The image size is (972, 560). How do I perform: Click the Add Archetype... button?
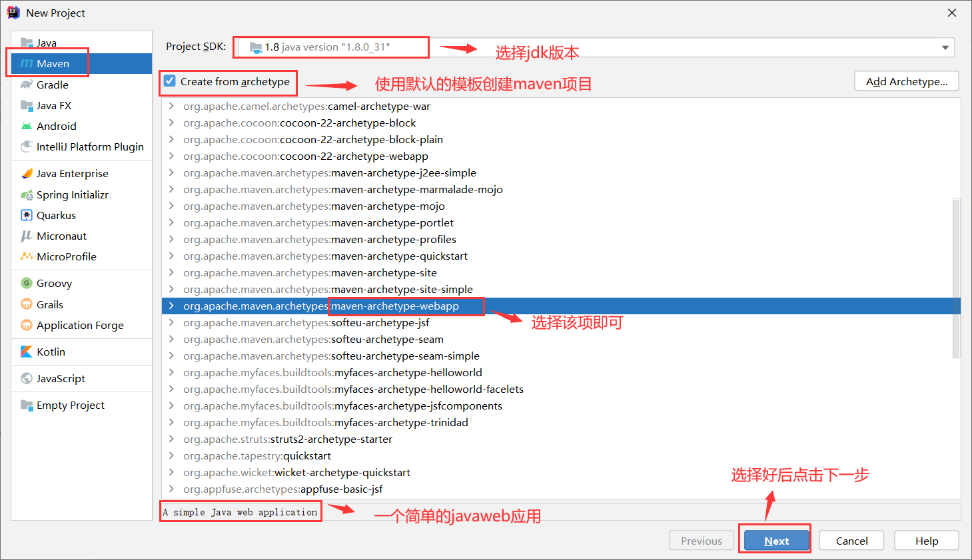[x=907, y=81]
